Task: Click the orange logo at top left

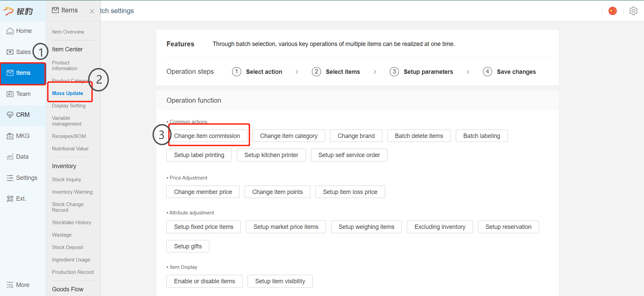Action: click(x=18, y=11)
